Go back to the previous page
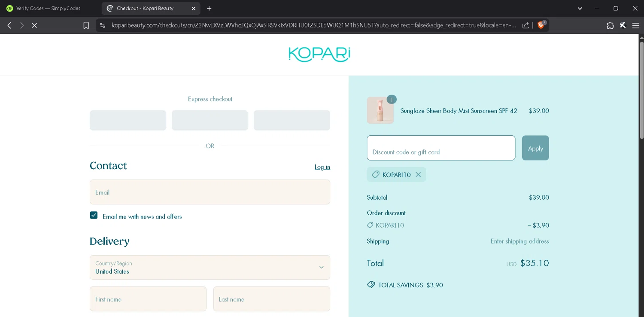 9,25
